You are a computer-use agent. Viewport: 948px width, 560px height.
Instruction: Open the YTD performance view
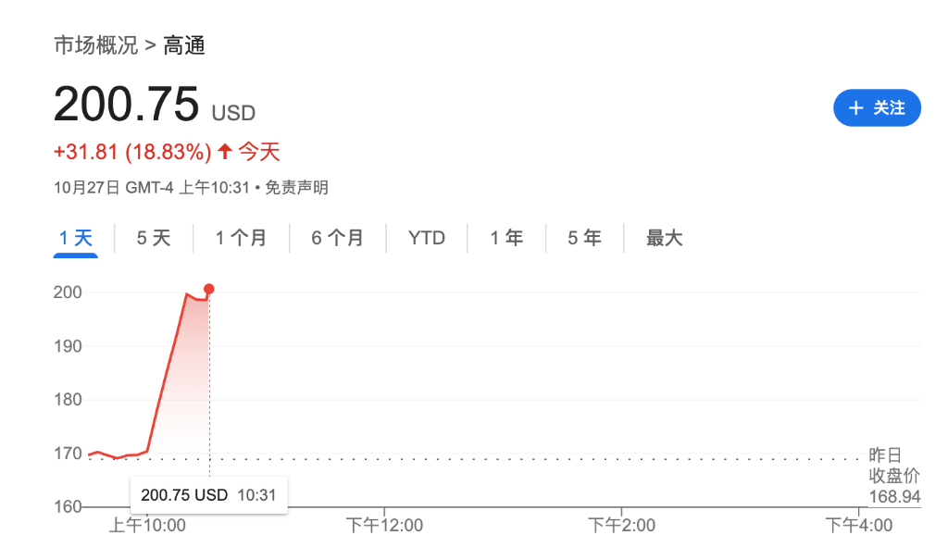(x=427, y=238)
